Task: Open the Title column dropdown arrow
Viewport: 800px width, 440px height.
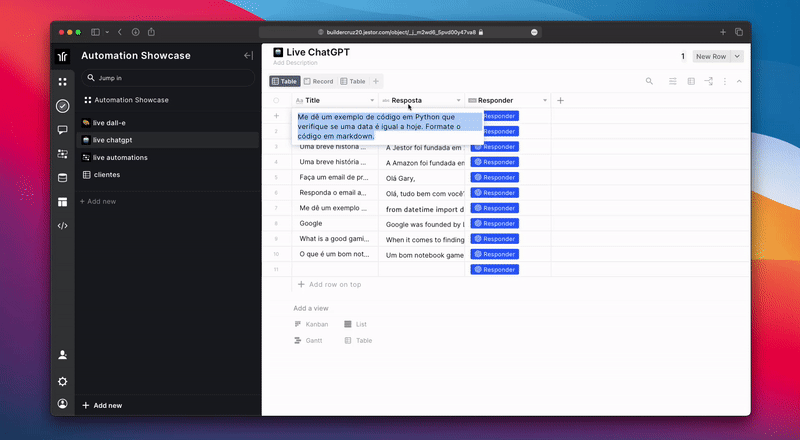Action: pos(372,101)
